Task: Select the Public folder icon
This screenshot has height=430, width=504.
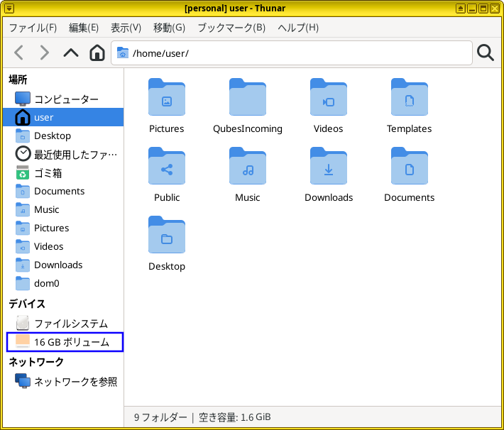Action: point(167,166)
